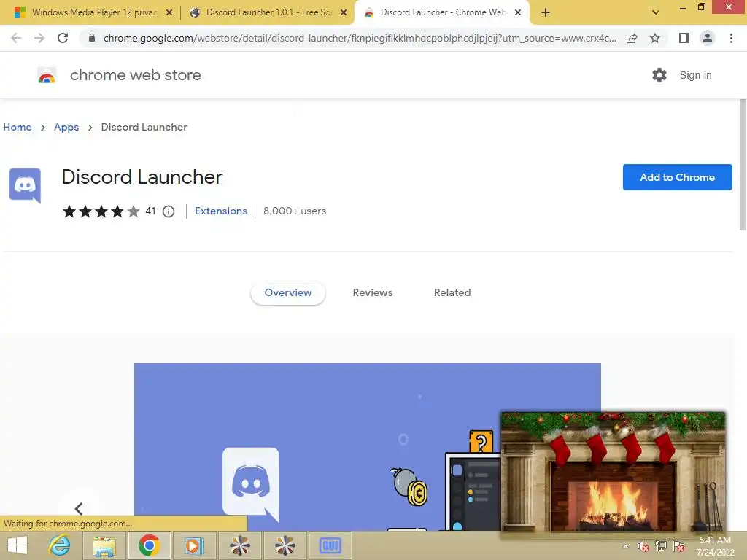This screenshot has width=747, height=560.
Task: Open the Related tab
Action: coord(452,293)
